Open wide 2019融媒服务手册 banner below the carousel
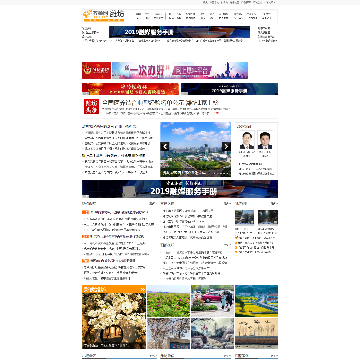The image size is (360, 360). (180, 189)
